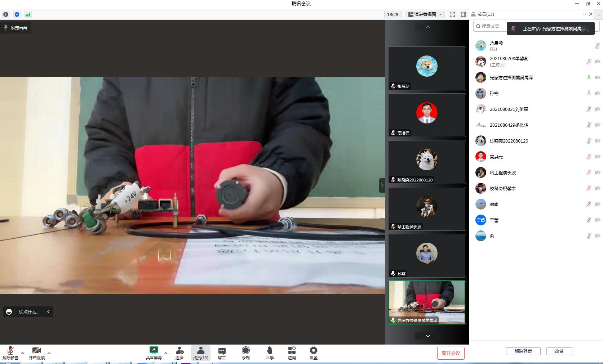
Task: Collapse the video thumbnail sidebar
Action: click(382, 185)
